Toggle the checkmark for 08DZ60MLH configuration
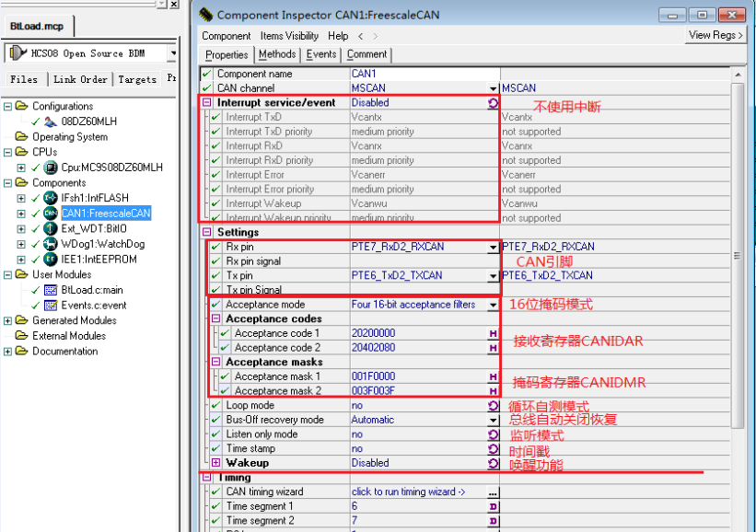 pos(36,121)
